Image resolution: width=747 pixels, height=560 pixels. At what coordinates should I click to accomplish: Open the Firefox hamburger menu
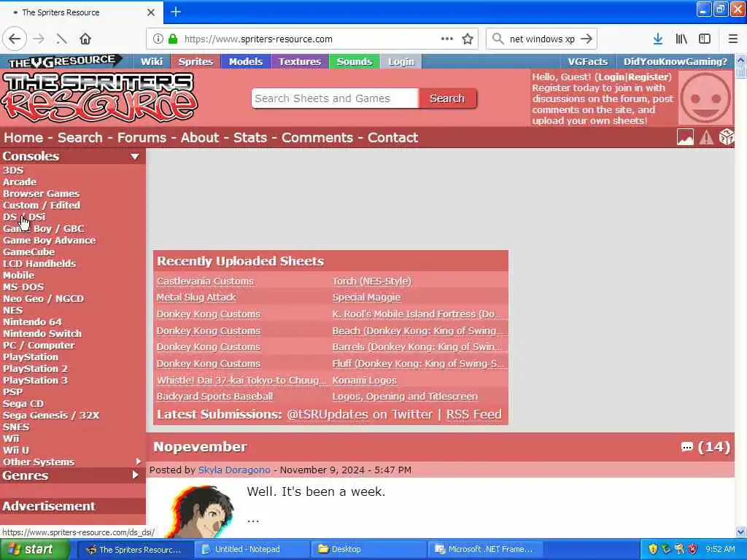point(733,39)
